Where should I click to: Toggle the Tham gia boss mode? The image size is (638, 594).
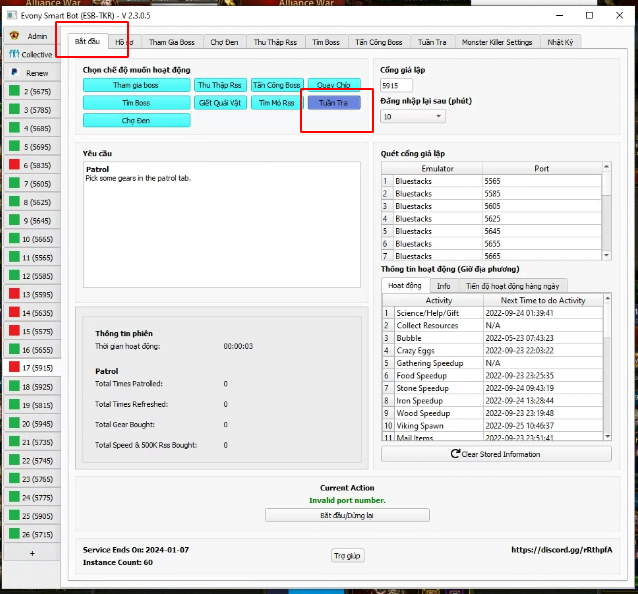136,85
